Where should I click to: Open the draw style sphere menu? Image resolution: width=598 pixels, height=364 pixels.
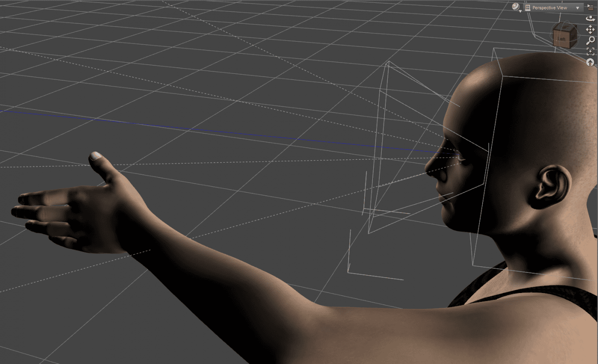point(516,7)
